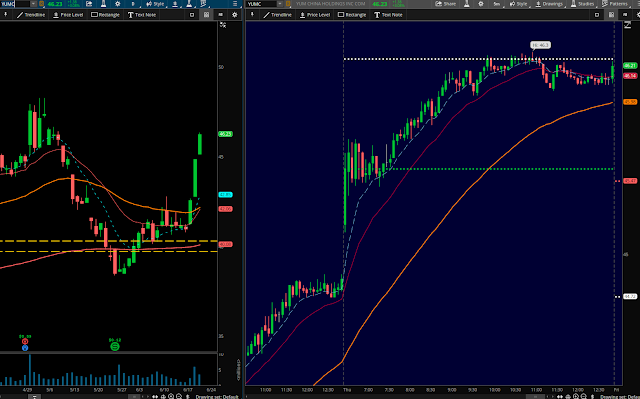Switch left chart to grid layout
This screenshot has height=399, width=640.
pos(207,15)
